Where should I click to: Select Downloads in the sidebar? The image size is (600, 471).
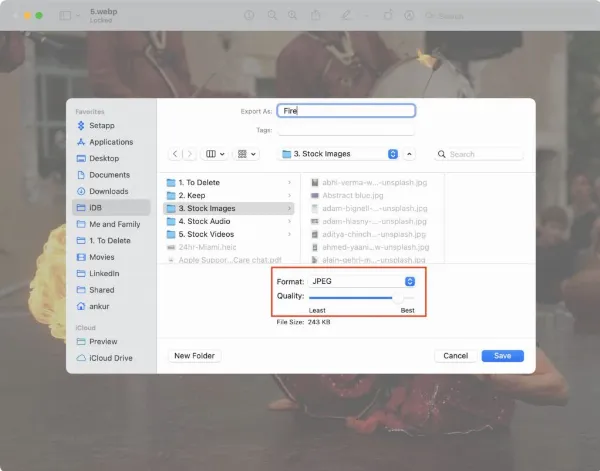click(111, 191)
